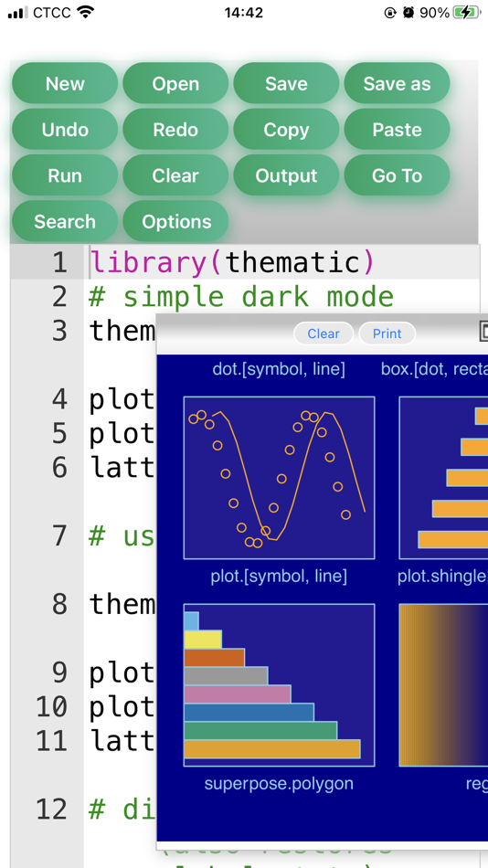This screenshot has width=488, height=868.
Task: Undo the last edit
Action: [65, 130]
